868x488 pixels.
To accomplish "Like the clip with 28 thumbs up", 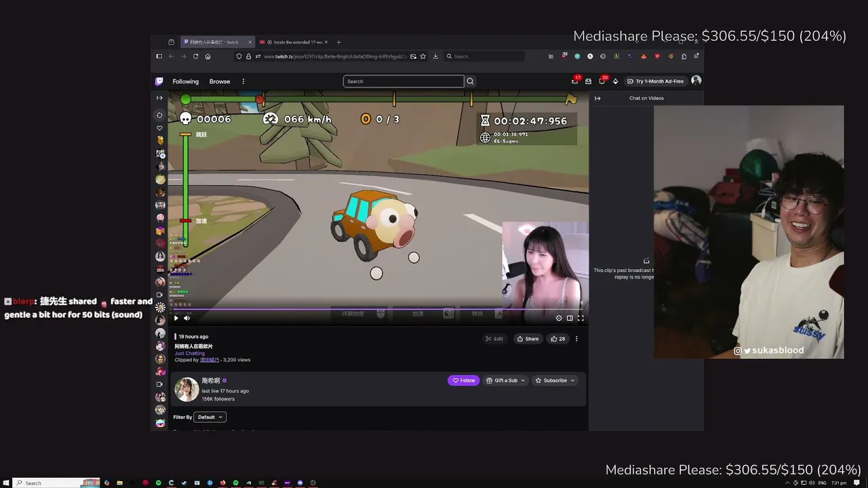I will pos(558,339).
